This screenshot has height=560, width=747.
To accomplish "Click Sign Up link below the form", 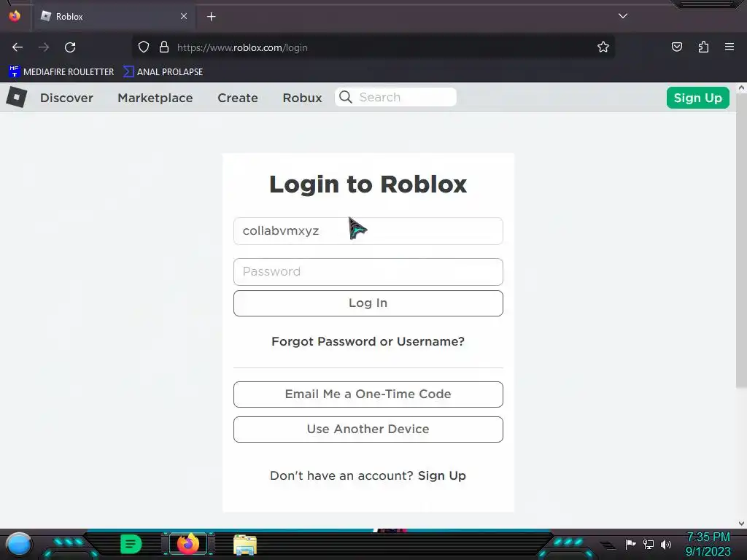I will coord(441,475).
